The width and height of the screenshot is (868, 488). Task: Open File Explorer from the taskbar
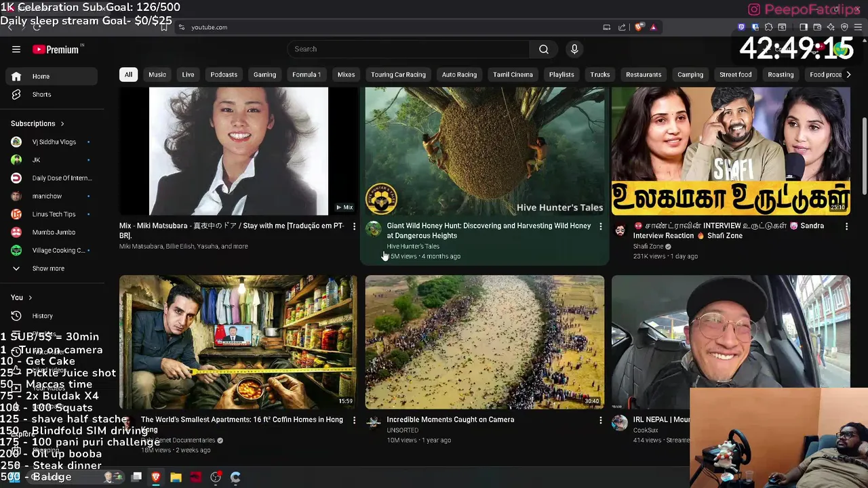click(x=176, y=477)
